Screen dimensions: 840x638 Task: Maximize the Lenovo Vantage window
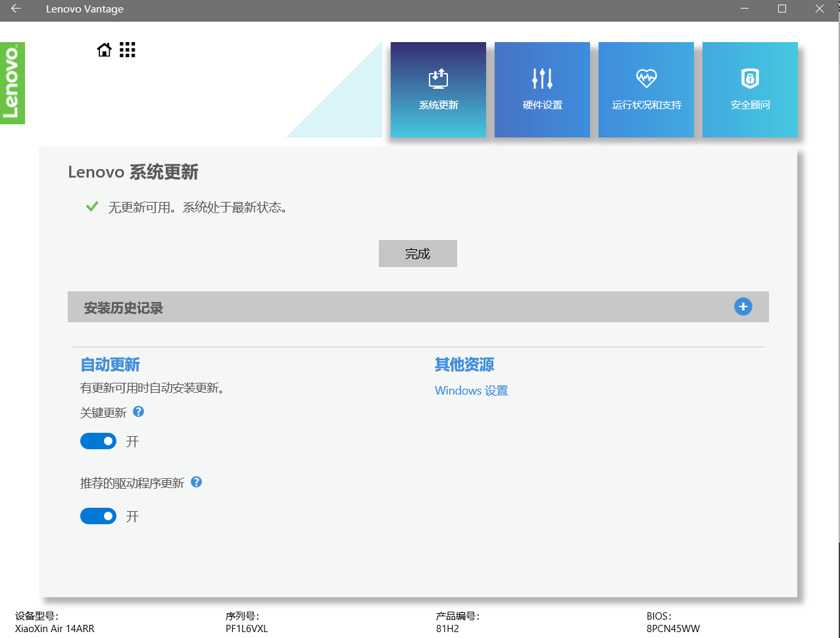(782, 9)
